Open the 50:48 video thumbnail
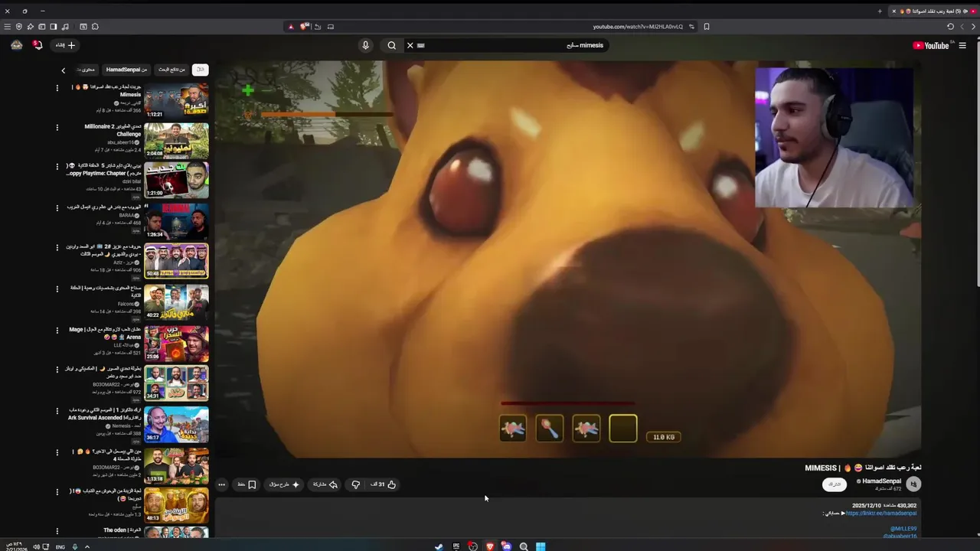Image resolution: width=980 pixels, height=551 pixels. click(x=176, y=261)
